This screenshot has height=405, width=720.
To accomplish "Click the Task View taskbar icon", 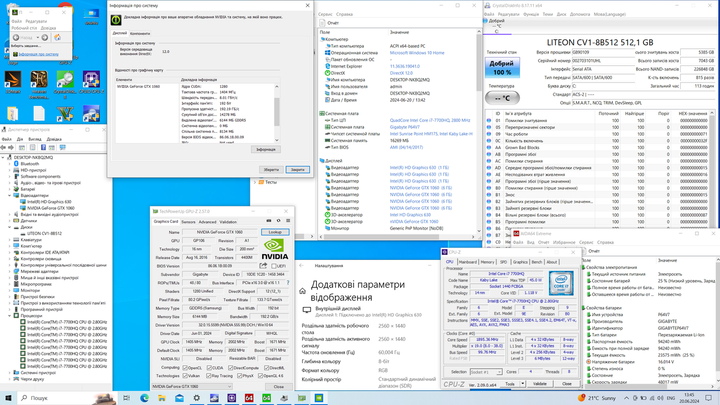I will (x=127, y=398).
